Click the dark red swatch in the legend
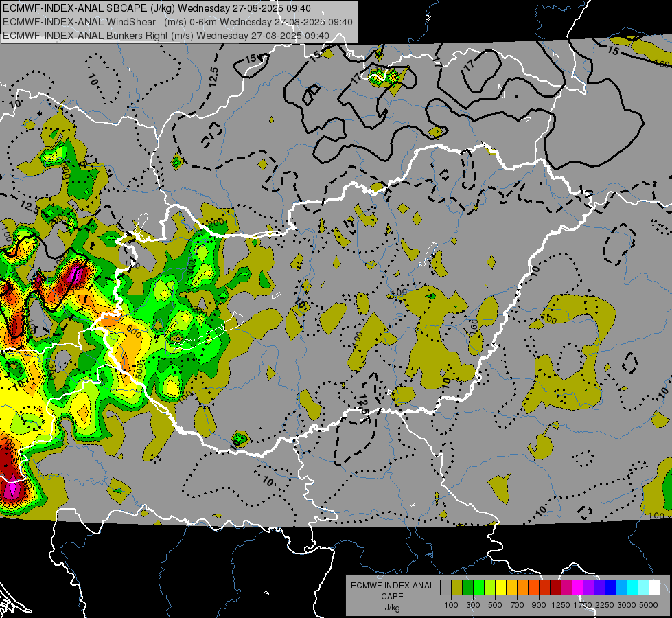The height and width of the screenshot is (618, 672). tap(555, 588)
